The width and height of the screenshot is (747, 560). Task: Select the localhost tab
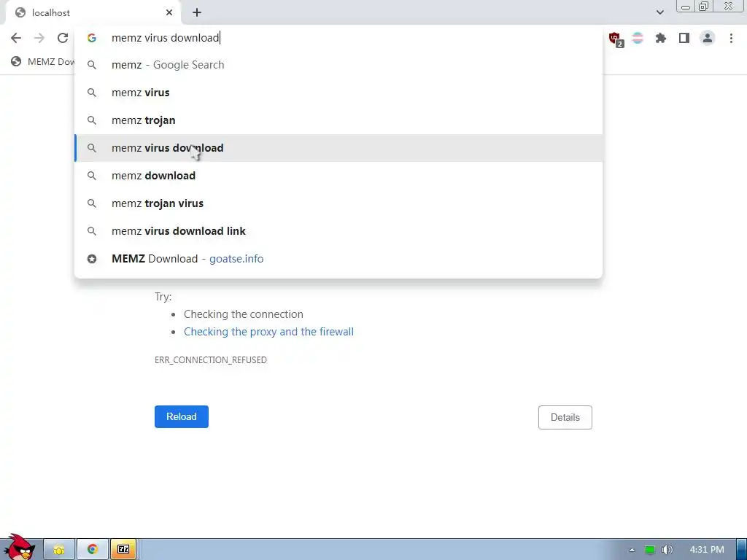pyautogui.click(x=93, y=13)
